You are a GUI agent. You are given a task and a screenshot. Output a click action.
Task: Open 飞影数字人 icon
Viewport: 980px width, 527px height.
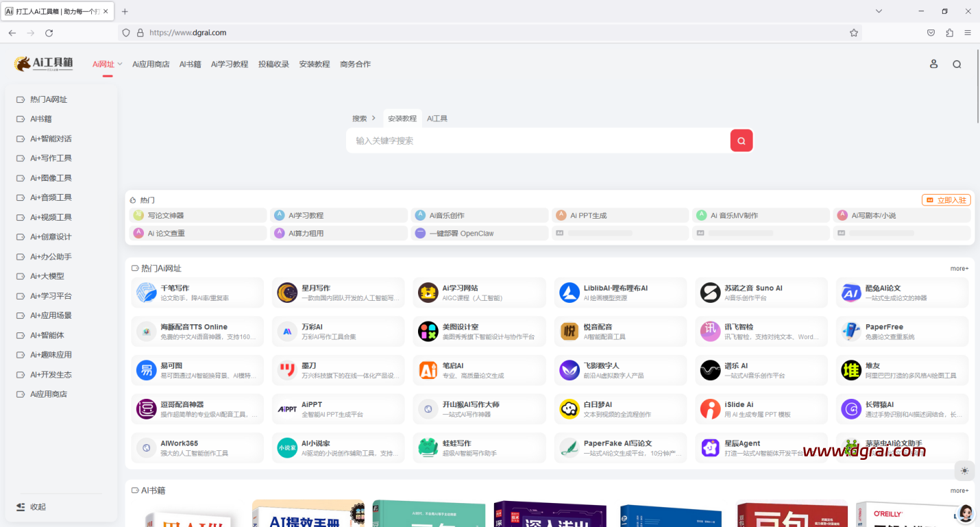[x=569, y=370]
